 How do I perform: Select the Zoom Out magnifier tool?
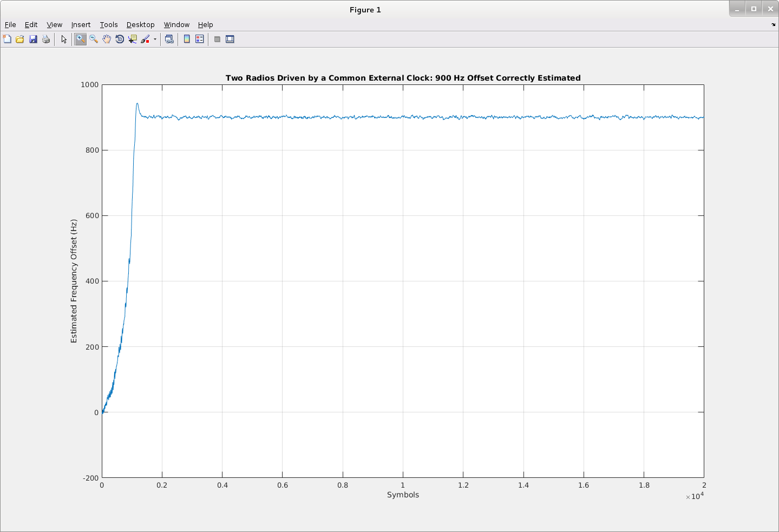click(94, 39)
